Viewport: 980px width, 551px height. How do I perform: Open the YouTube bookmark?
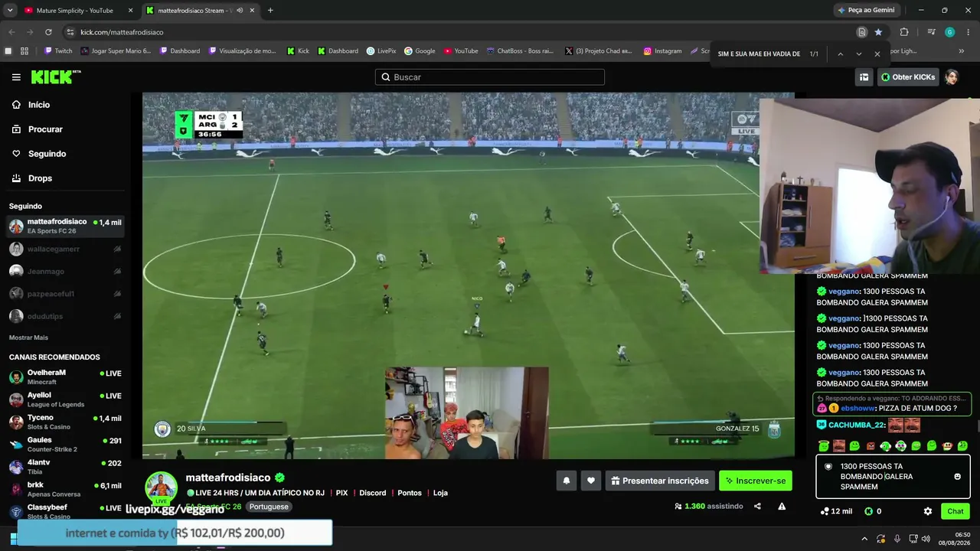(x=461, y=51)
